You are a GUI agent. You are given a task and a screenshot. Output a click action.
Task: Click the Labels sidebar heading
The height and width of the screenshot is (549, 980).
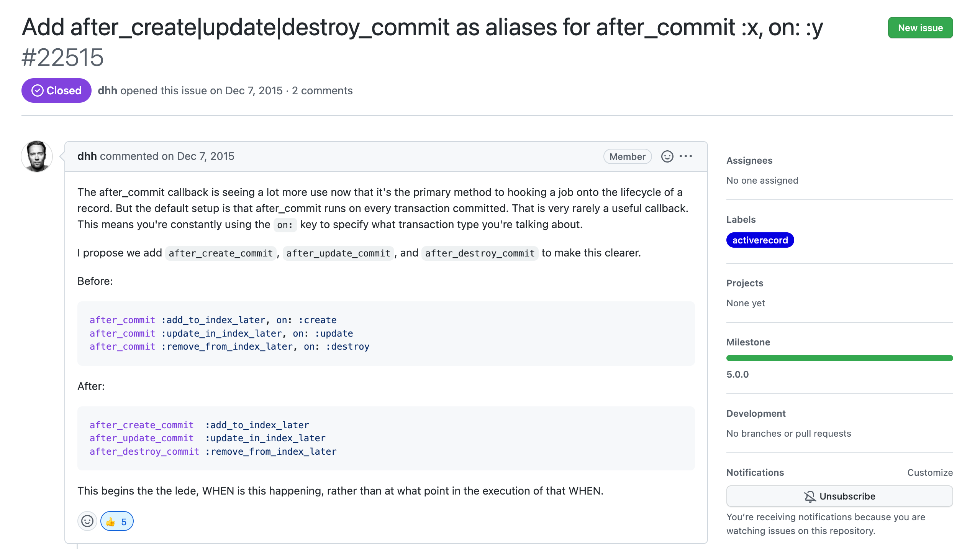point(741,219)
